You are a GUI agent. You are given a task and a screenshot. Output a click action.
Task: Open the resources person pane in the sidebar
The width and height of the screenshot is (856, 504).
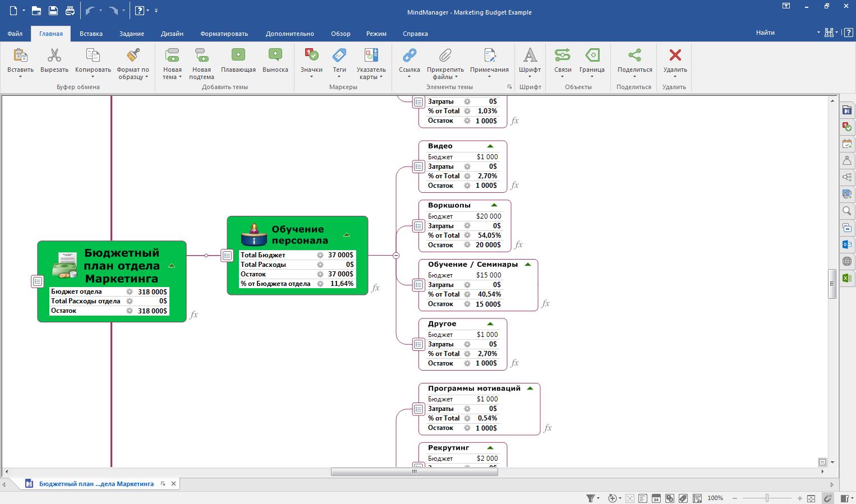[847, 160]
